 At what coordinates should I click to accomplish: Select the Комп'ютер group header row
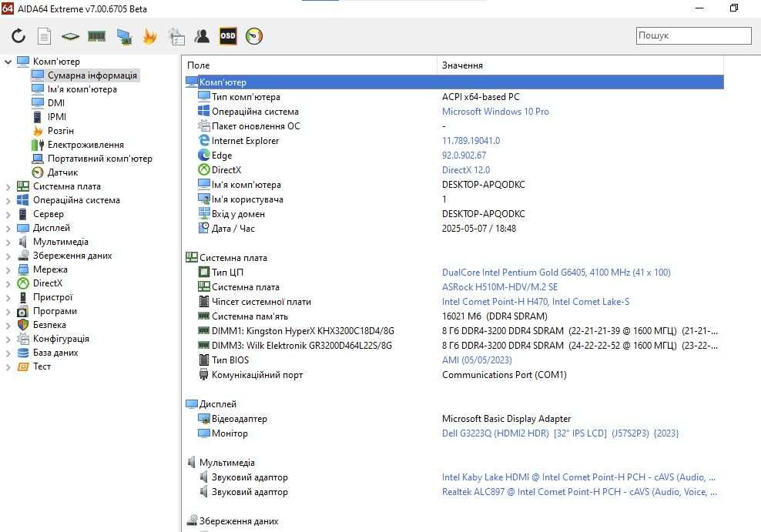pos(454,82)
